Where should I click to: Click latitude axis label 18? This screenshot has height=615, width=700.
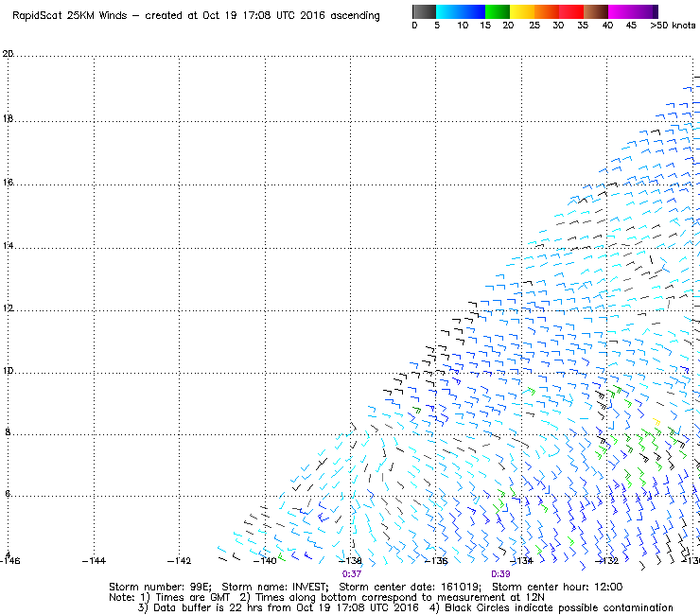(8, 119)
